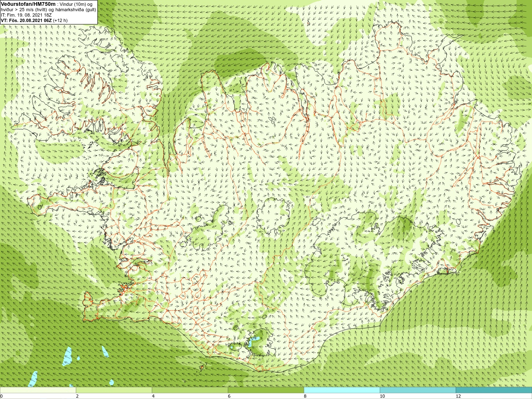Image resolution: width=532 pixels, height=399 pixels.
Task: Click the 'VT: Fös. 20.08.2021 06Z' line
Action: (x=26, y=20)
